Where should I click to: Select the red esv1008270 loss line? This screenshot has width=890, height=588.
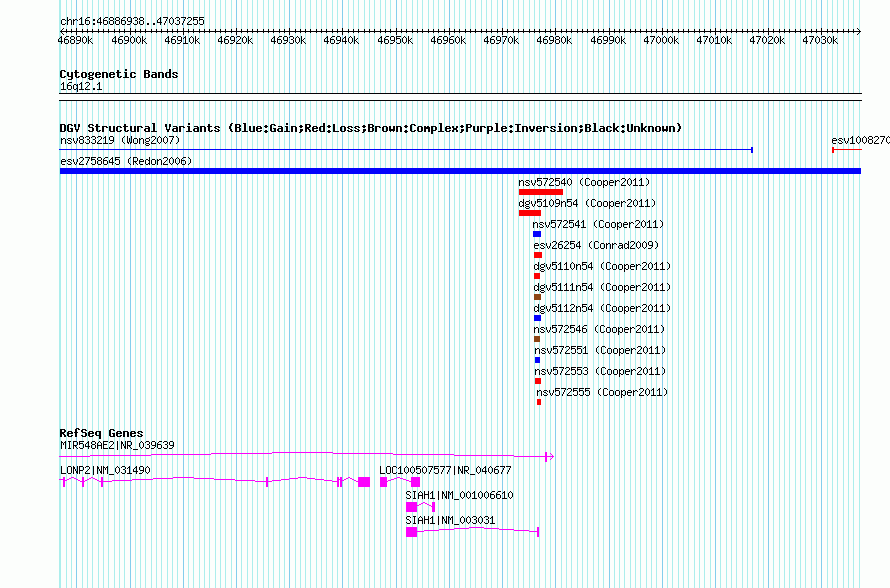coord(847,150)
